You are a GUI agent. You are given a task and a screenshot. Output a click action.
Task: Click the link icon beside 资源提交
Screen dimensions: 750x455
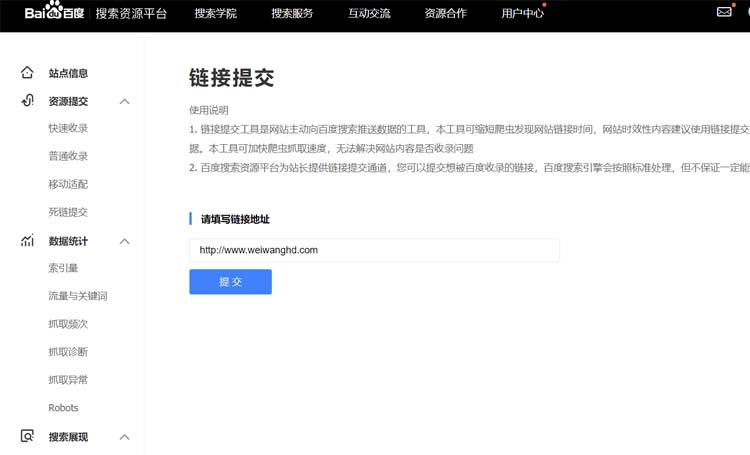tap(27, 100)
